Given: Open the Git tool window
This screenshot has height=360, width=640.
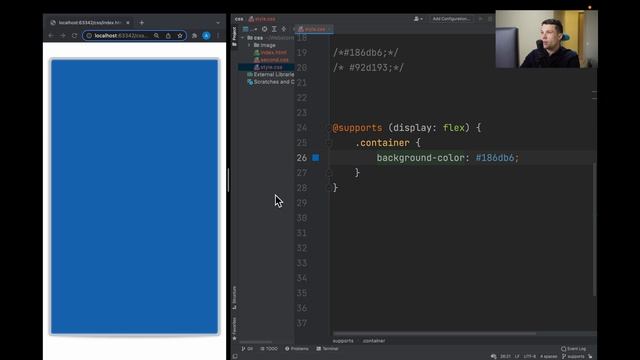Looking at the screenshot, I should pos(247,349).
